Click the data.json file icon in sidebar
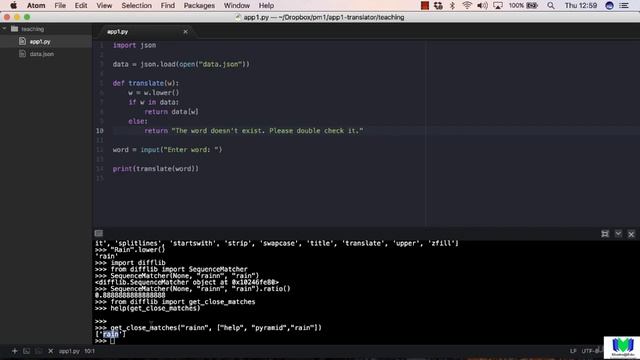Viewport: 640px width, 360px height. (22, 53)
